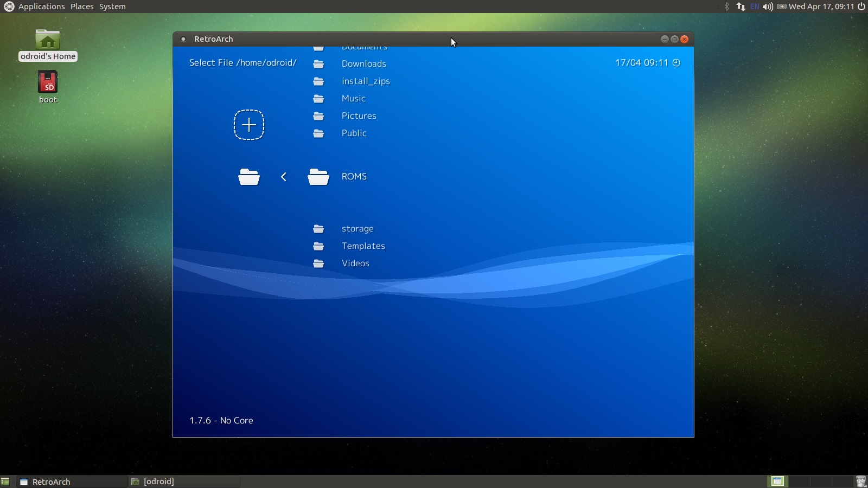Click the volume speaker icon in system tray
The image size is (868, 488).
(768, 7)
